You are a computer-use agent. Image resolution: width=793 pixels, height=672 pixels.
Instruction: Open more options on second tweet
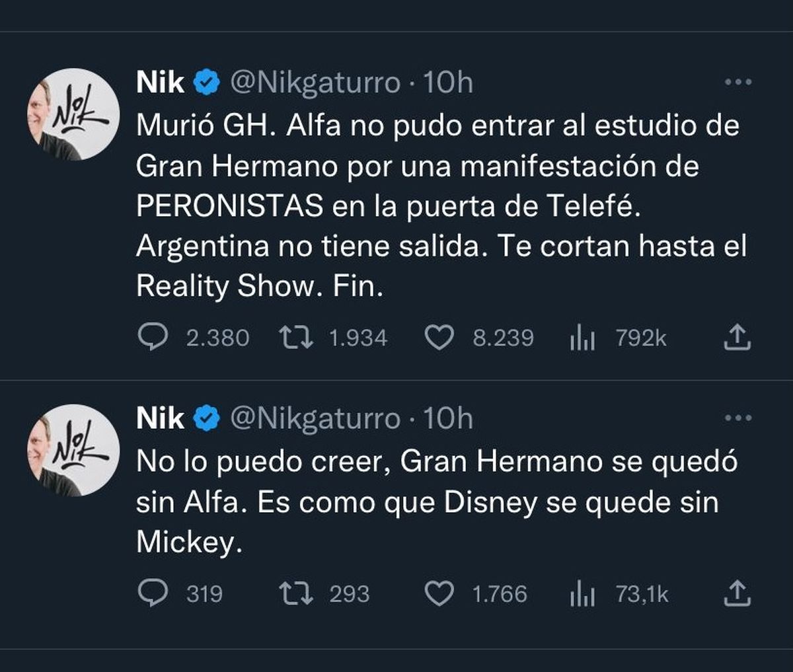point(738,418)
